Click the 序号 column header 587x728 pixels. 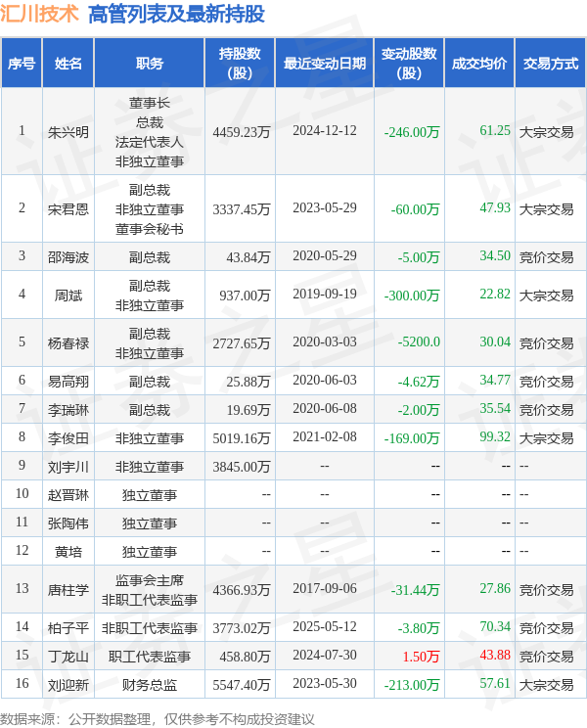point(22,64)
